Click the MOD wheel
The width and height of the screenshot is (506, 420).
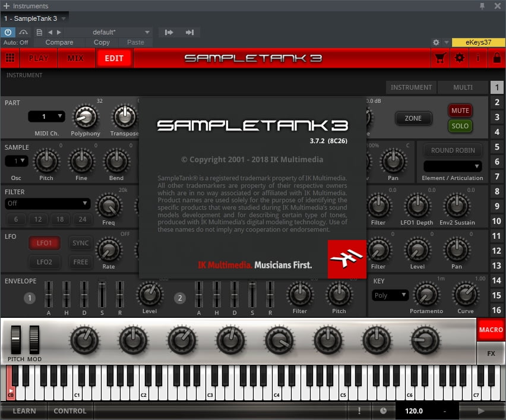pyautogui.click(x=34, y=340)
